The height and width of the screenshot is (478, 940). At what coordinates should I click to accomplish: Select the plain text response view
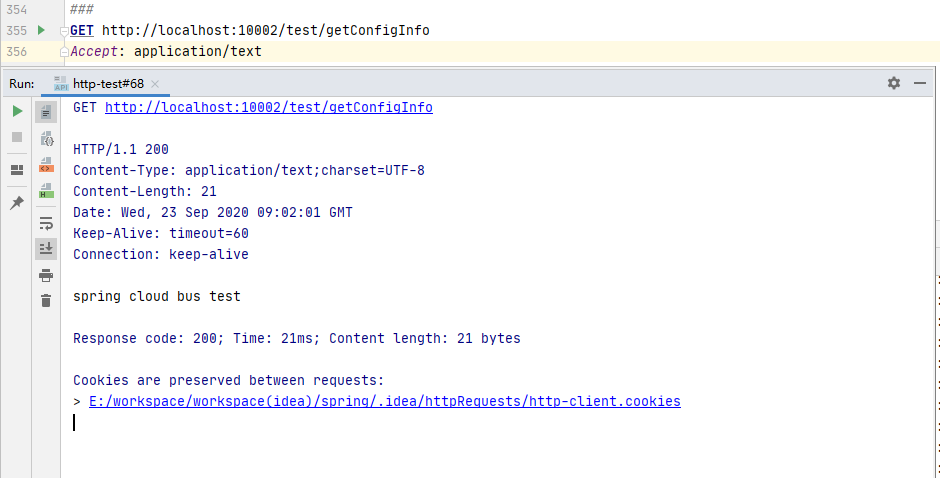46,112
